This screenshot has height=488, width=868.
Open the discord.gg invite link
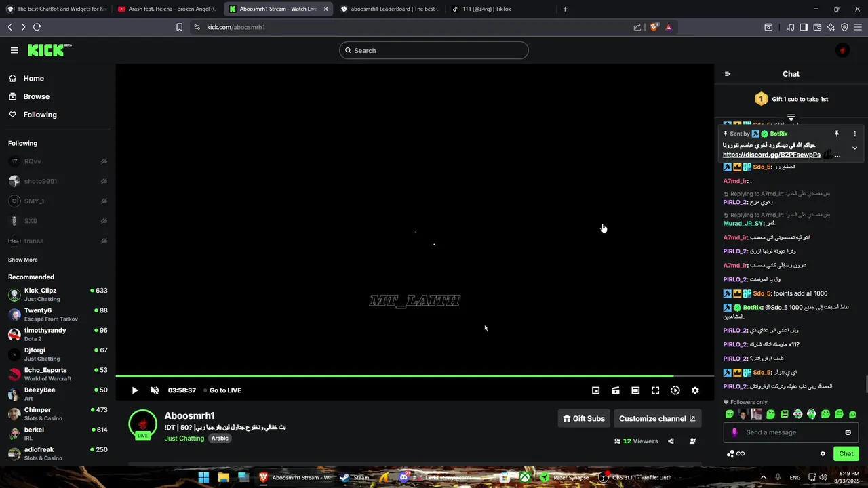[771, 155]
